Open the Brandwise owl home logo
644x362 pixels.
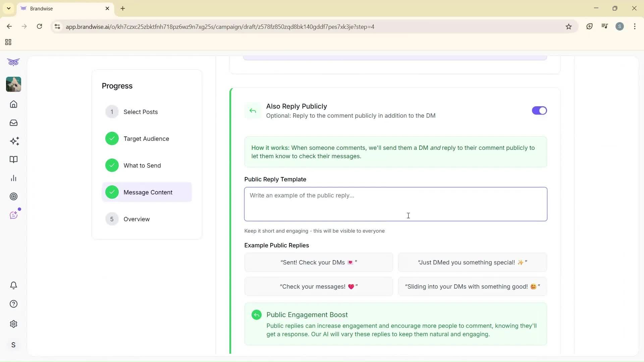pos(13,62)
